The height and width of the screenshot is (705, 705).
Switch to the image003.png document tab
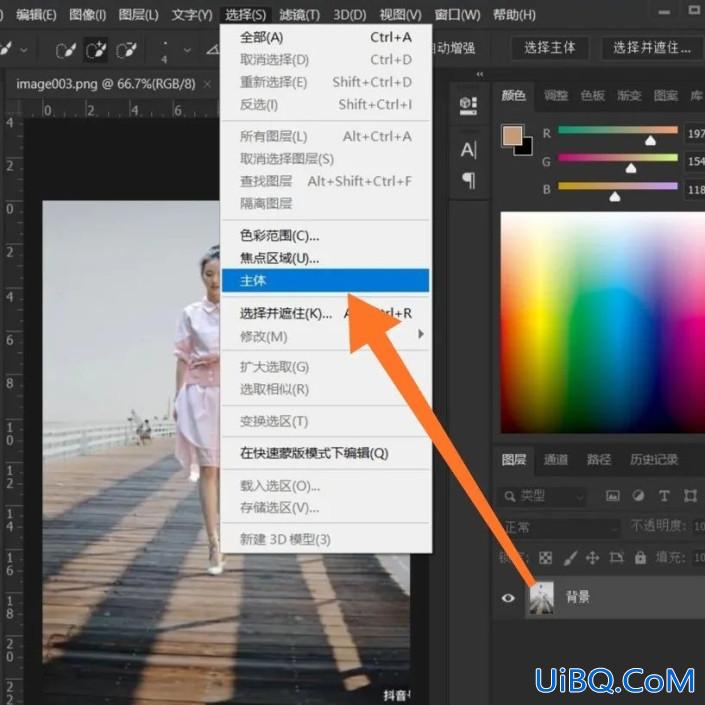click(x=106, y=84)
